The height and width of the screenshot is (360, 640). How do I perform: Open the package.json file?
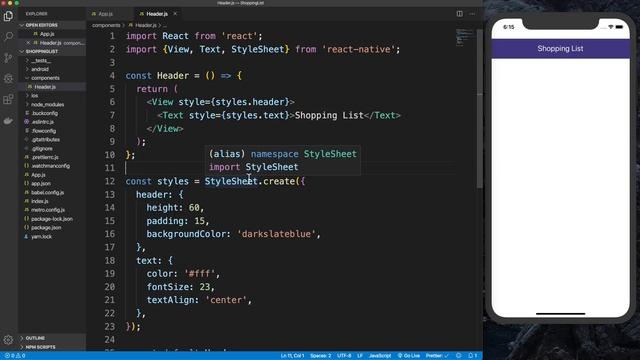click(46, 228)
